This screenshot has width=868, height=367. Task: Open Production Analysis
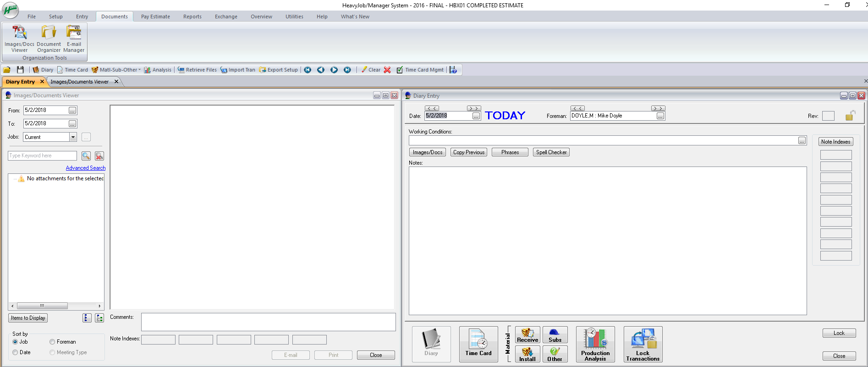(x=595, y=344)
